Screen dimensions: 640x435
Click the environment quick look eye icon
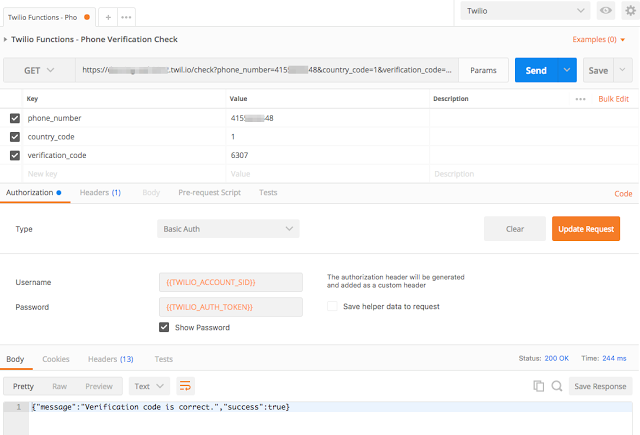point(606,11)
